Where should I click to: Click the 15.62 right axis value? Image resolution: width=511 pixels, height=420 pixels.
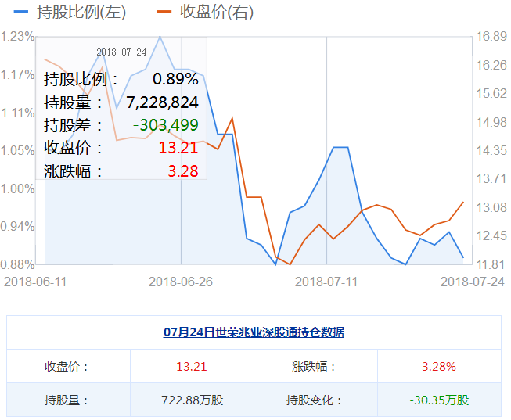click(491, 93)
